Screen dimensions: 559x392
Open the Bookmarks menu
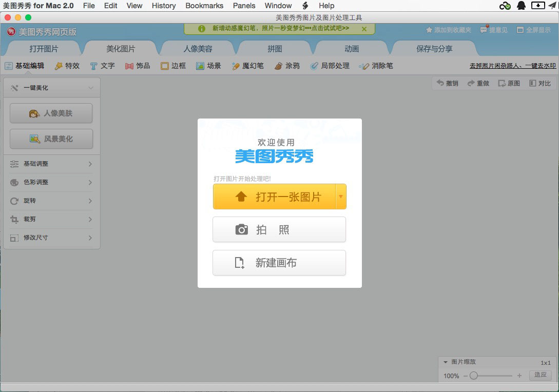204,6
